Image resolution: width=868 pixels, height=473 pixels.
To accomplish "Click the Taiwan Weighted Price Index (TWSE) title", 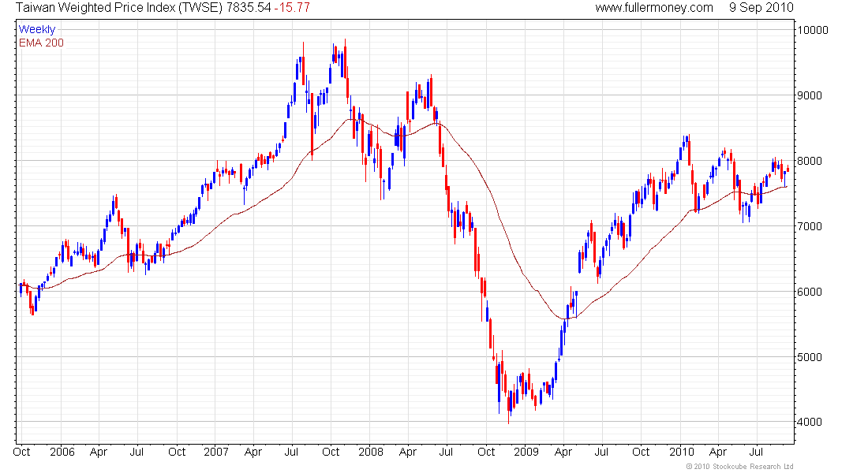I will coord(120,8).
